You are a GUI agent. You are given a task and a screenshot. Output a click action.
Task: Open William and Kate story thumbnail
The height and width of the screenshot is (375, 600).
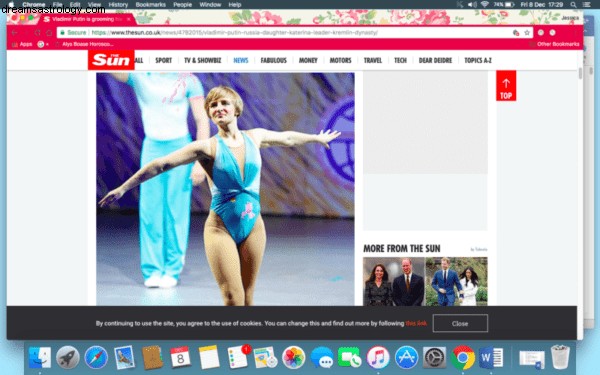(394, 281)
